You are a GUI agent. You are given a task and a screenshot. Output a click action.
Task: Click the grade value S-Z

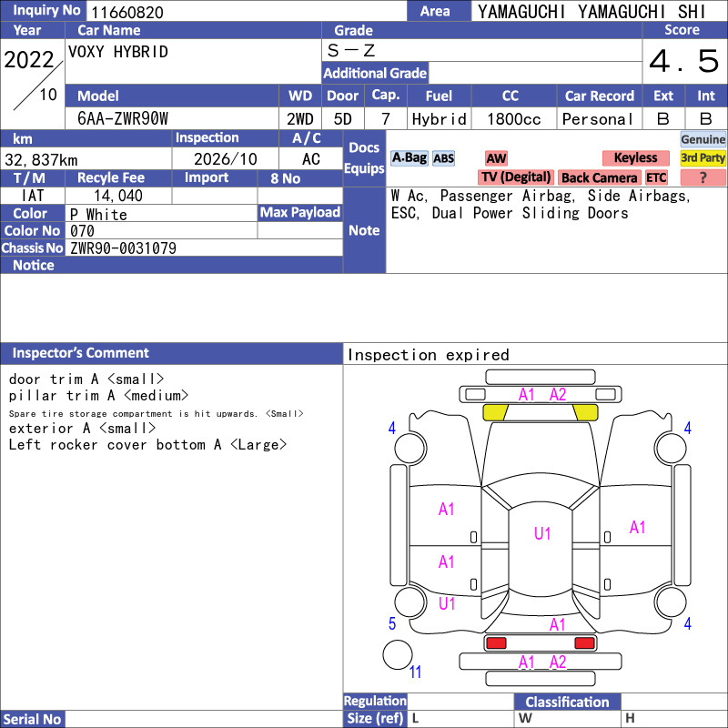(x=350, y=50)
